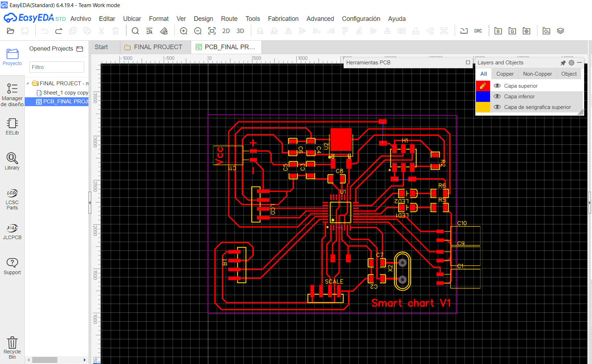Export BOM using the B folder icon
This screenshot has height=364, width=592.
click(498, 31)
